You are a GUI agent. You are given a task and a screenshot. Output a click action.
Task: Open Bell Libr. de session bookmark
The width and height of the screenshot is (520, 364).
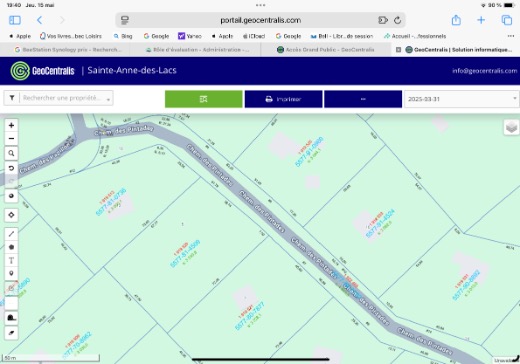(x=342, y=36)
